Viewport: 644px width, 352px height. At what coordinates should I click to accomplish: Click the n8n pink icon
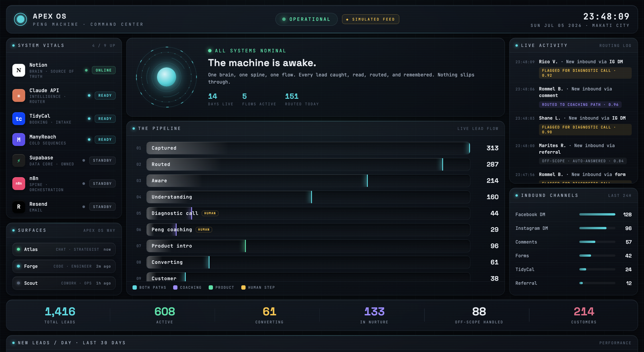[x=19, y=183]
